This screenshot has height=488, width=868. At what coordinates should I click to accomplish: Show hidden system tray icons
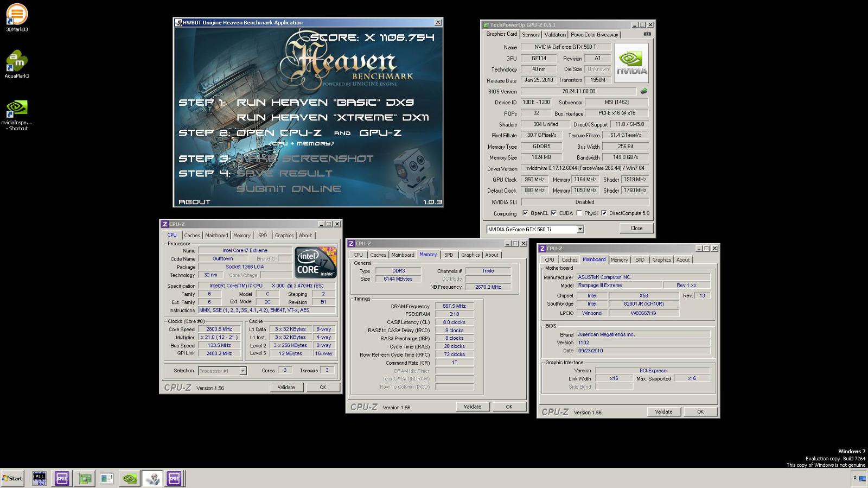(855, 478)
